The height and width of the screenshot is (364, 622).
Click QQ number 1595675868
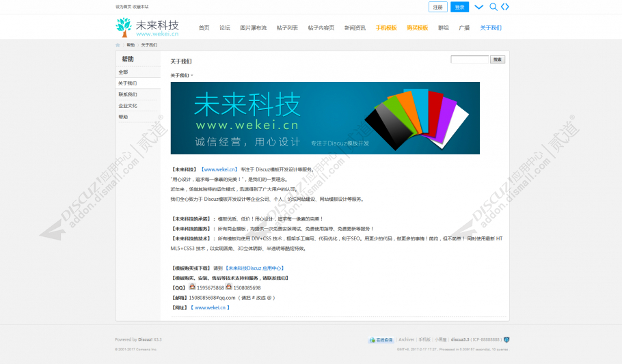[x=211, y=288]
